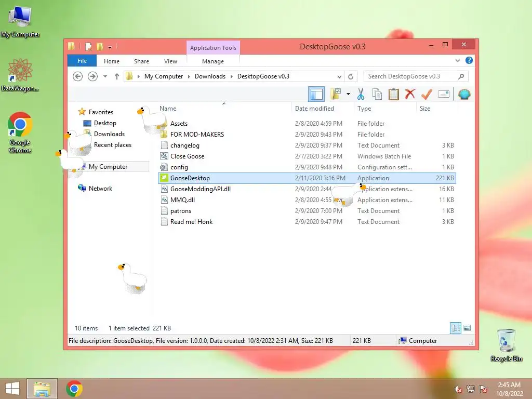Click the Back navigation arrow
This screenshot has height=399, width=532.
(x=78, y=76)
